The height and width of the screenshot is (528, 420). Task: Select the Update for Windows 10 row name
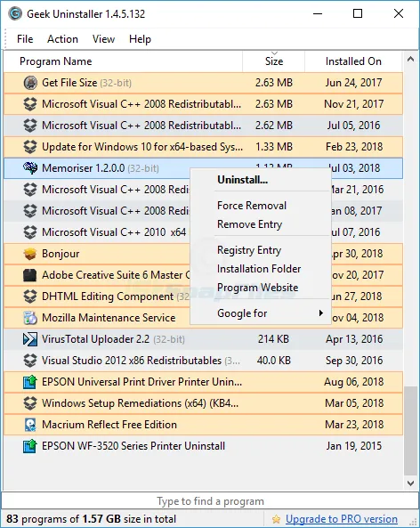(142, 147)
